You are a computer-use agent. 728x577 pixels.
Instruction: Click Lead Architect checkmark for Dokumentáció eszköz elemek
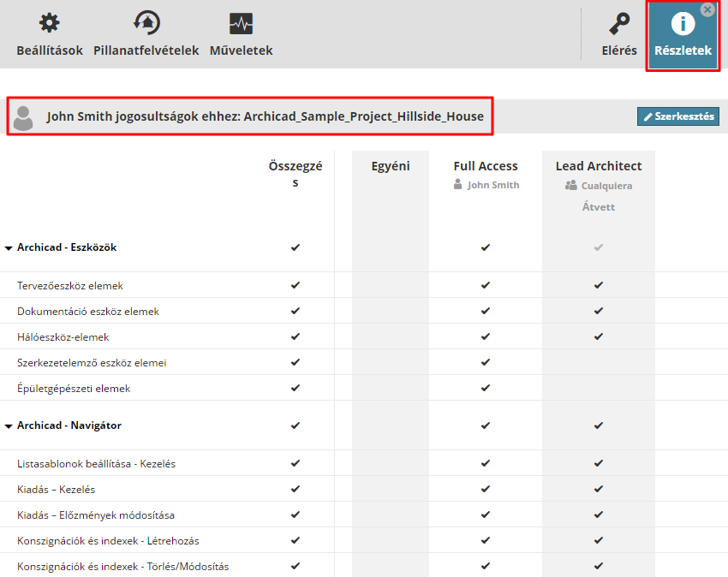tap(599, 311)
